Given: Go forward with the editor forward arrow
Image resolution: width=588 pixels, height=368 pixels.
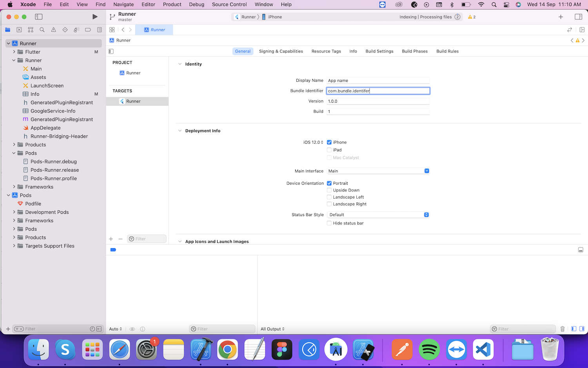Looking at the screenshot, I should click(131, 30).
